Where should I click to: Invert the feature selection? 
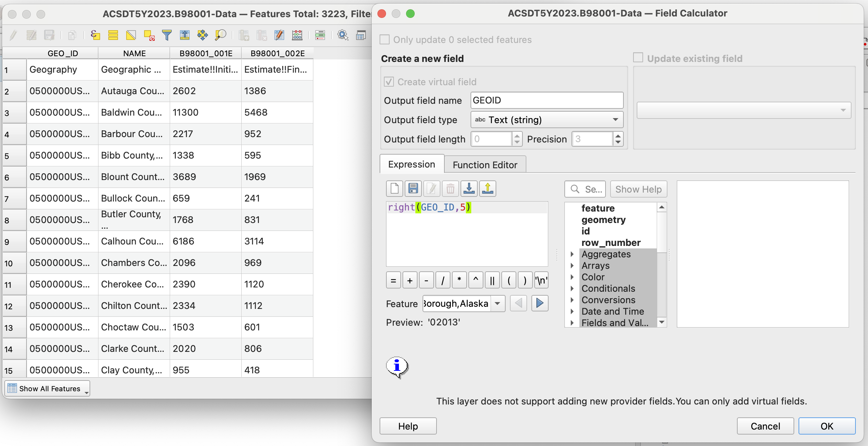[131, 35]
